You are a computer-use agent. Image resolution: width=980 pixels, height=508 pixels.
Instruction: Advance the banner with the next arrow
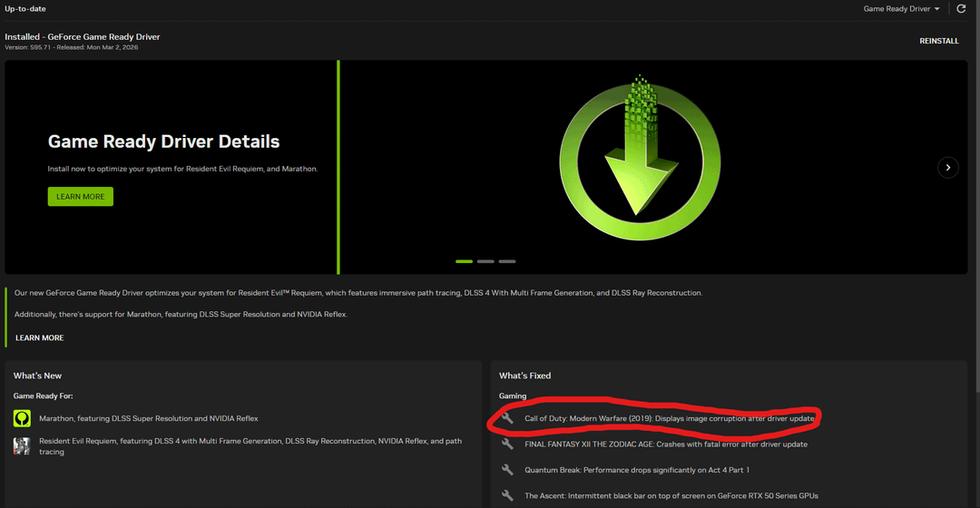coord(947,167)
